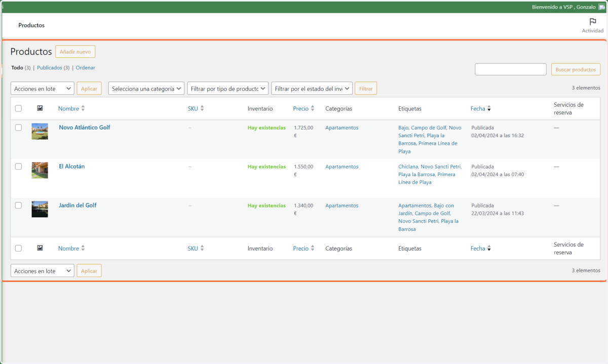The image size is (608, 364).
Task: Click the Filtrar button
Action: click(x=366, y=89)
